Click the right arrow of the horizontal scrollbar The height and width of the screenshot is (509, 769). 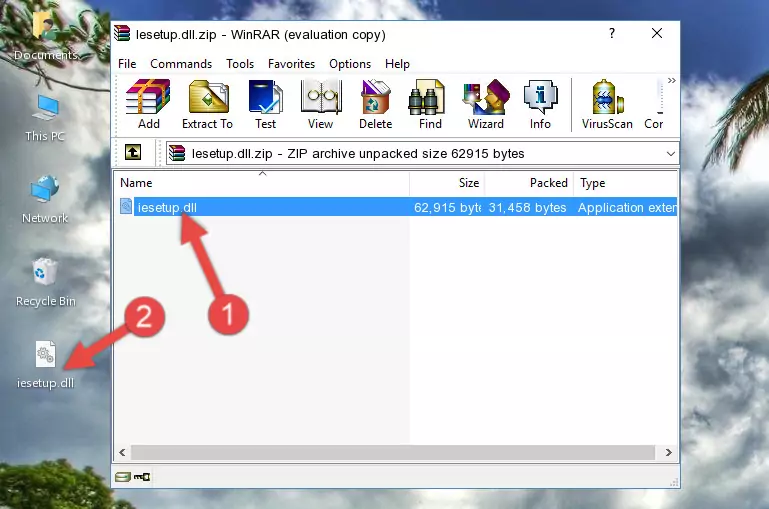point(668,452)
